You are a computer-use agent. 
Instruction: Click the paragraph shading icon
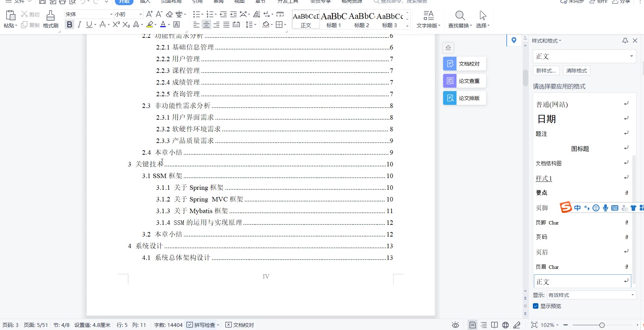266,25
